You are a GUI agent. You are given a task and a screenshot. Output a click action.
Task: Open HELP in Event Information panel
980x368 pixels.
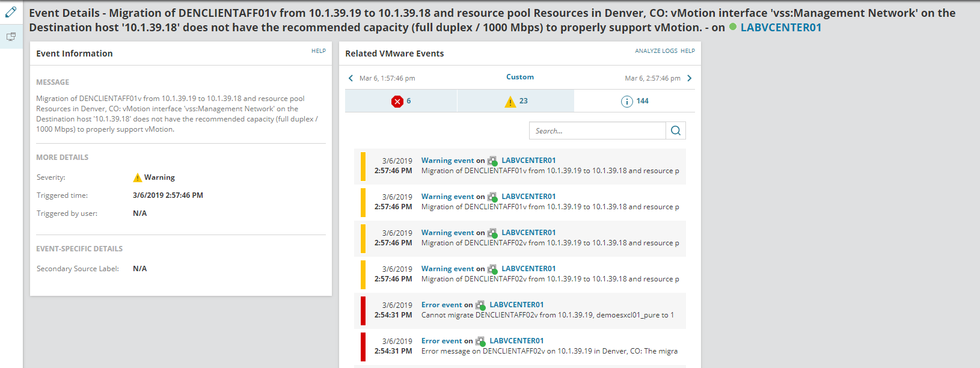[319, 51]
